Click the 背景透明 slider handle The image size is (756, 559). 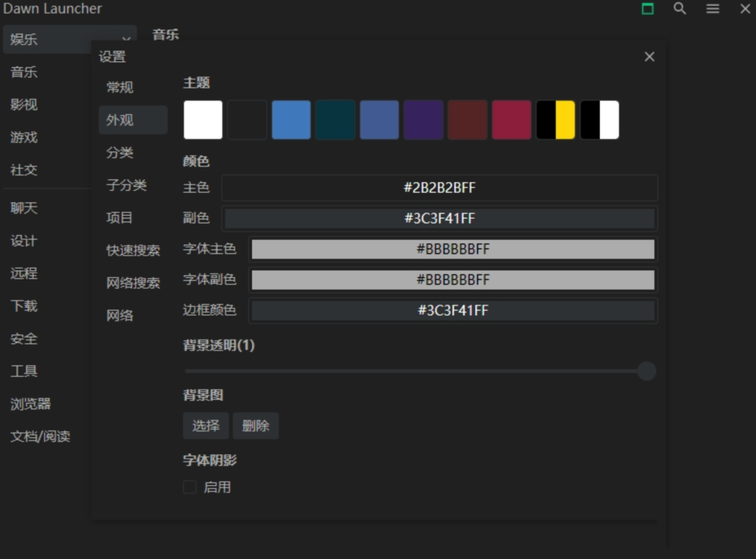pyautogui.click(x=647, y=371)
